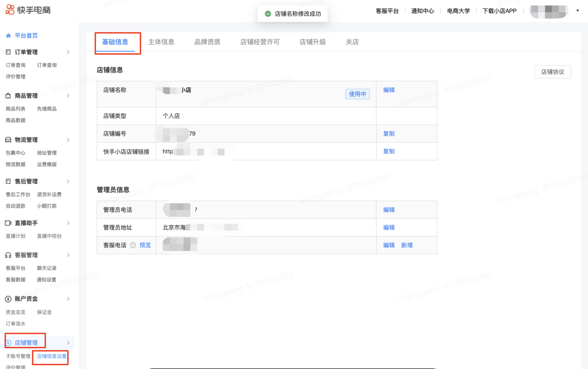The width and height of the screenshot is (588, 369).
Task: Select 店铺信息设置 in the sidebar
Action: coord(52,356)
